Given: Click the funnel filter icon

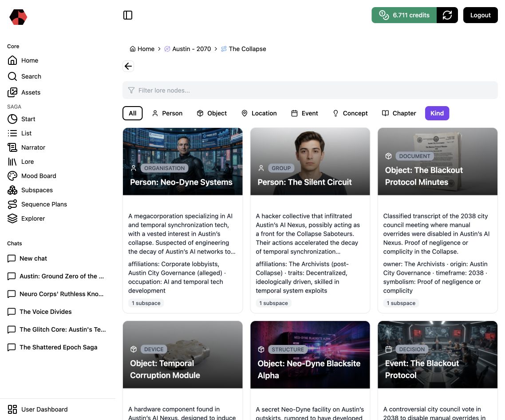Looking at the screenshot, I should [131, 90].
